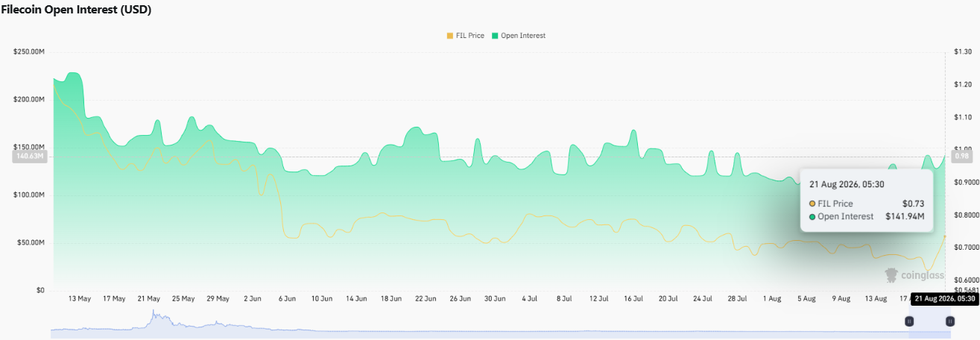Toggle the Open Interest series in legend
980x340 pixels.
[x=518, y=36]
